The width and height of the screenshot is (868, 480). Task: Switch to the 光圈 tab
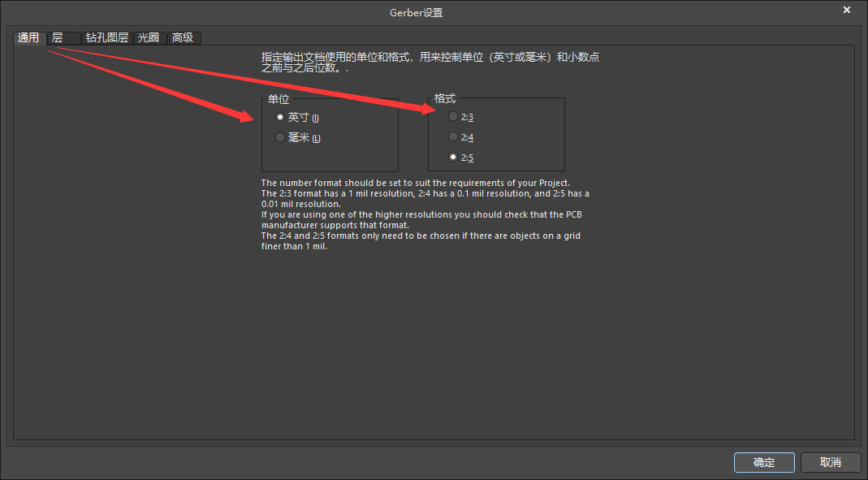pos(149,37)
